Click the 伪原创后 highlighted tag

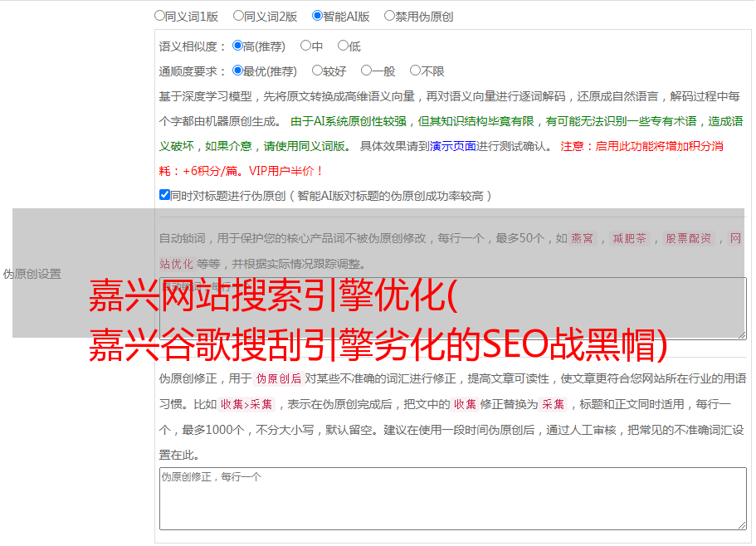point(279,378)
